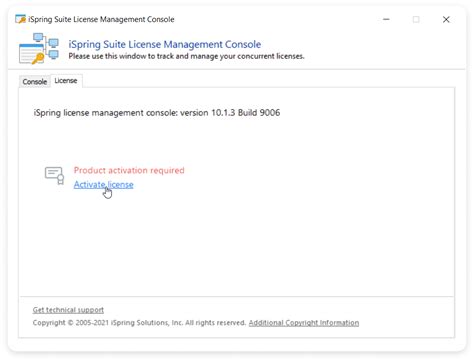This screenshot has height=361, width=474.
Task: Click 'Product activation required' text
Action: pyautogui.click(x=129, y=170)
